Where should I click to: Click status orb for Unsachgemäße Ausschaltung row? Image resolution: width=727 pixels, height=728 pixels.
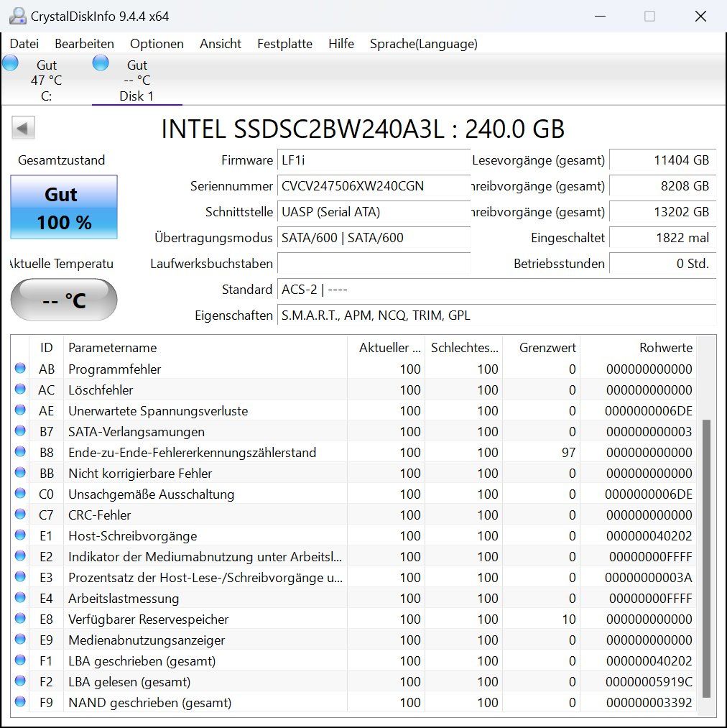[20, 494]
